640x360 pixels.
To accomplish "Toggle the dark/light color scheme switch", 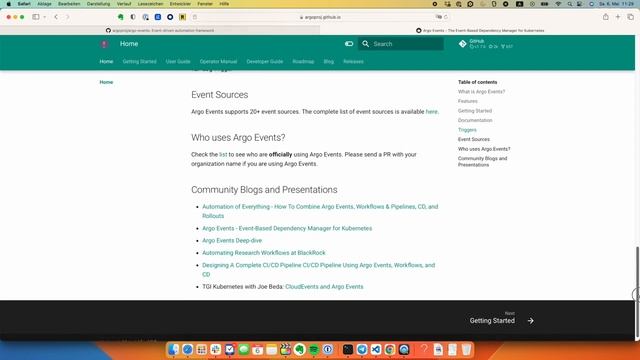I will tap(349, 44).
